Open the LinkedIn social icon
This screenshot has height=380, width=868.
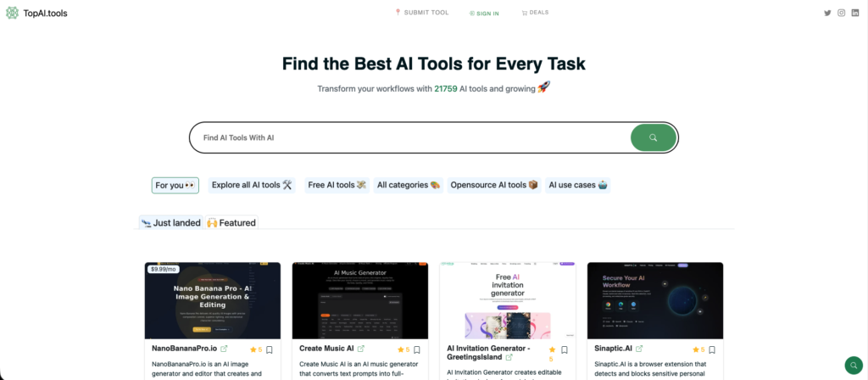(x=855, y=13)
